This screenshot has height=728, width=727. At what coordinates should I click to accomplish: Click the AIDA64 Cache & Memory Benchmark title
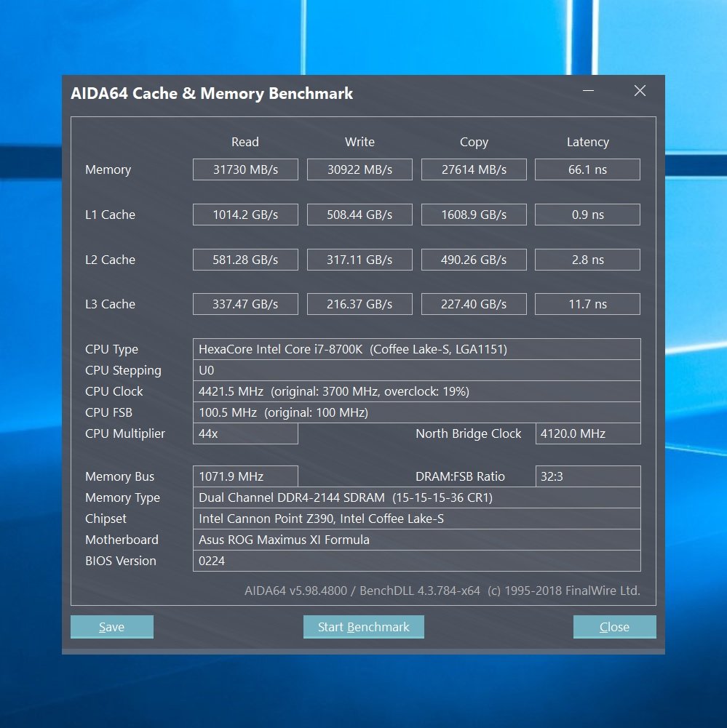[x=212, y=93]
